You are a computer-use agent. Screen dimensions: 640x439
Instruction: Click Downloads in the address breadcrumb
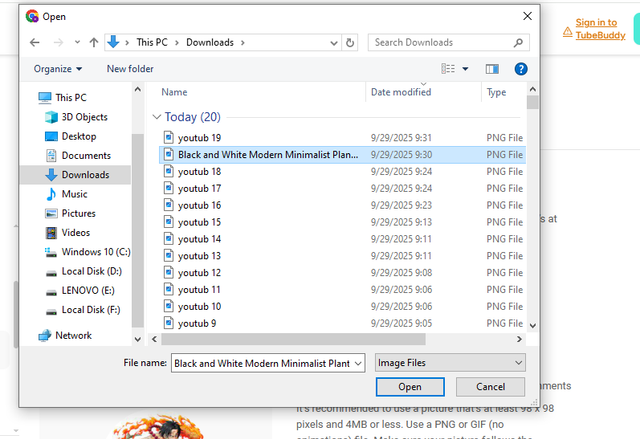210,42
